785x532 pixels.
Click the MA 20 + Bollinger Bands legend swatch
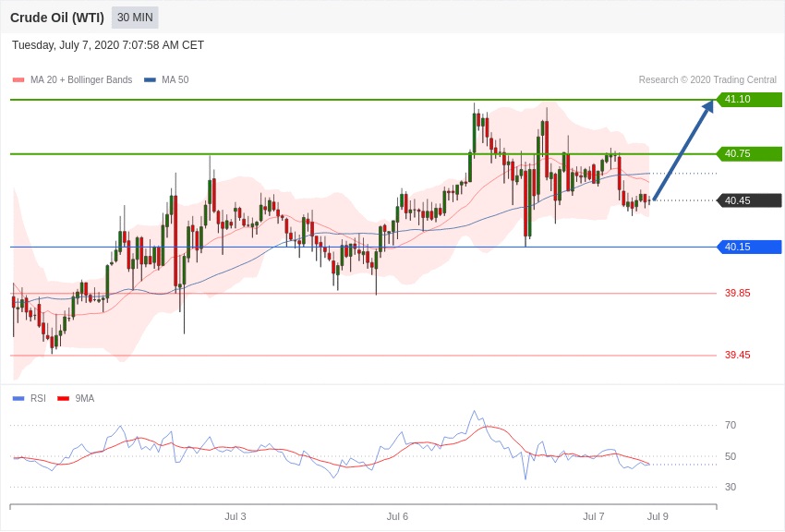pyautogui.click(x=18, y=80)
